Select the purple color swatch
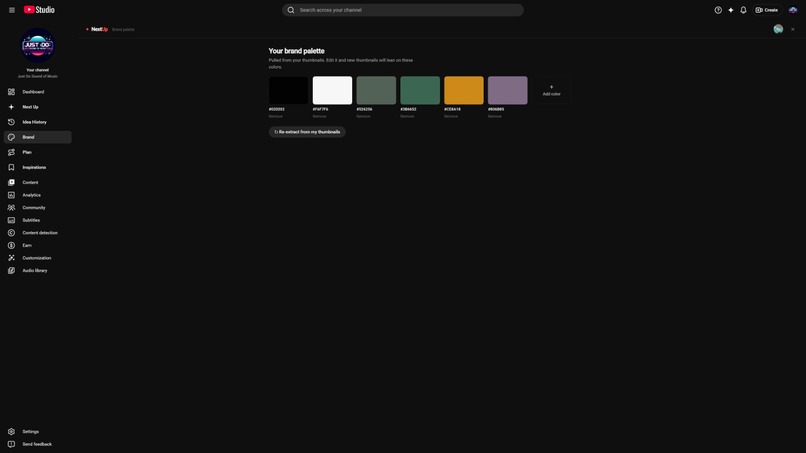 [x=508, y=90]
